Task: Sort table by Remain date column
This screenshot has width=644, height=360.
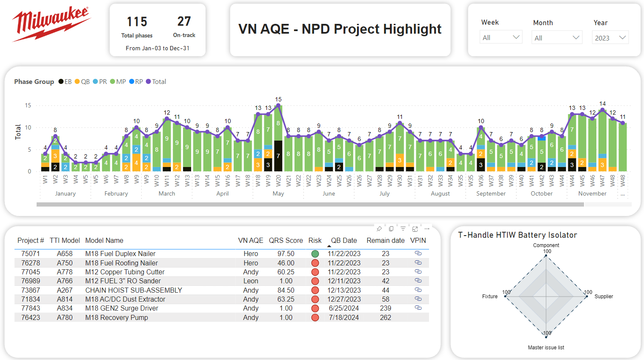Action: pyautogui.click(x=386, y=240)
